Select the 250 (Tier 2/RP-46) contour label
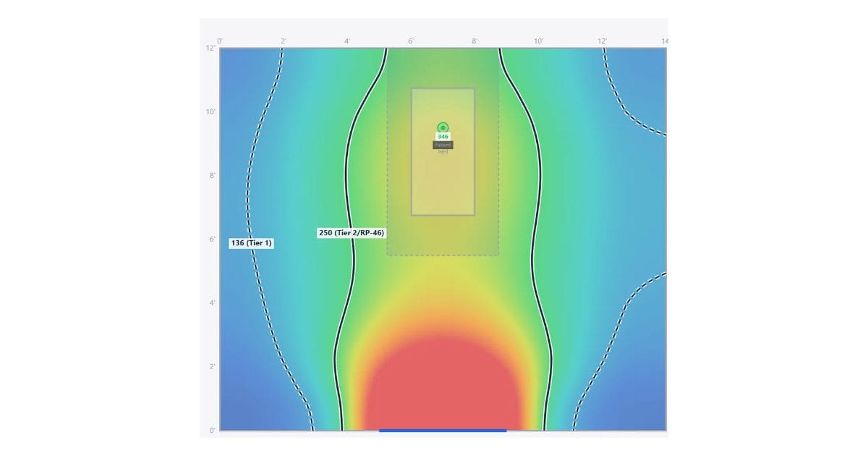The image size is (868, 456). point(352,233)
